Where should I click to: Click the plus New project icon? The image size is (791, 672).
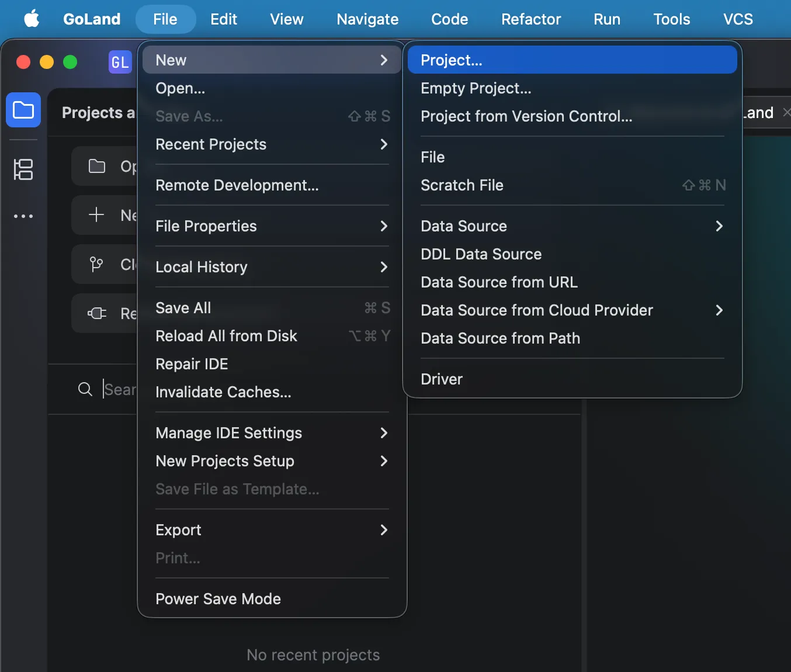pyautogui.click(x=96, y=215)
